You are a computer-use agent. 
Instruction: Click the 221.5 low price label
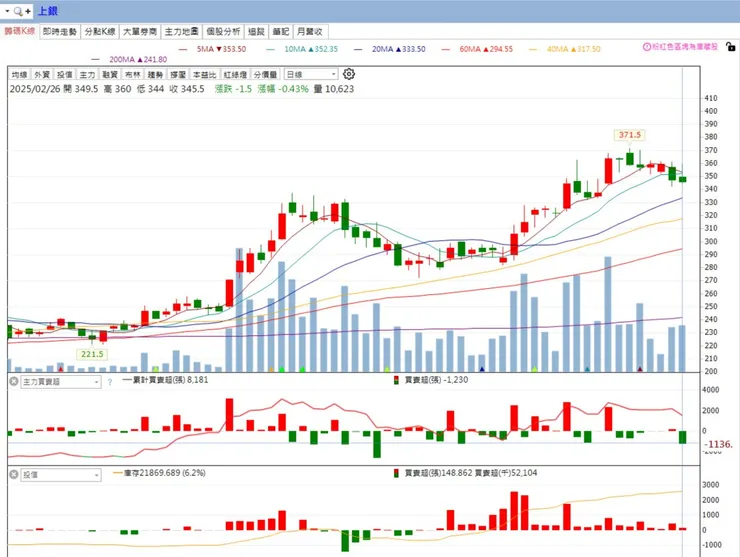tap(92, 354)
